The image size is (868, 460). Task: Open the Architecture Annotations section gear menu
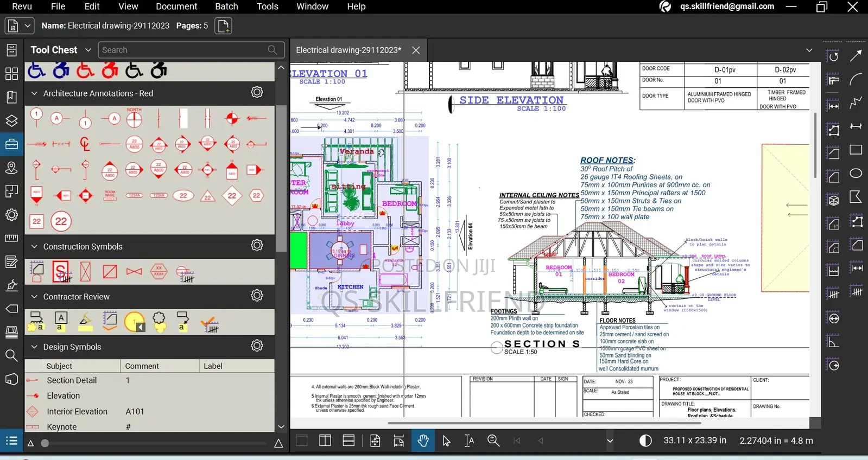click(x=257, y=92)
